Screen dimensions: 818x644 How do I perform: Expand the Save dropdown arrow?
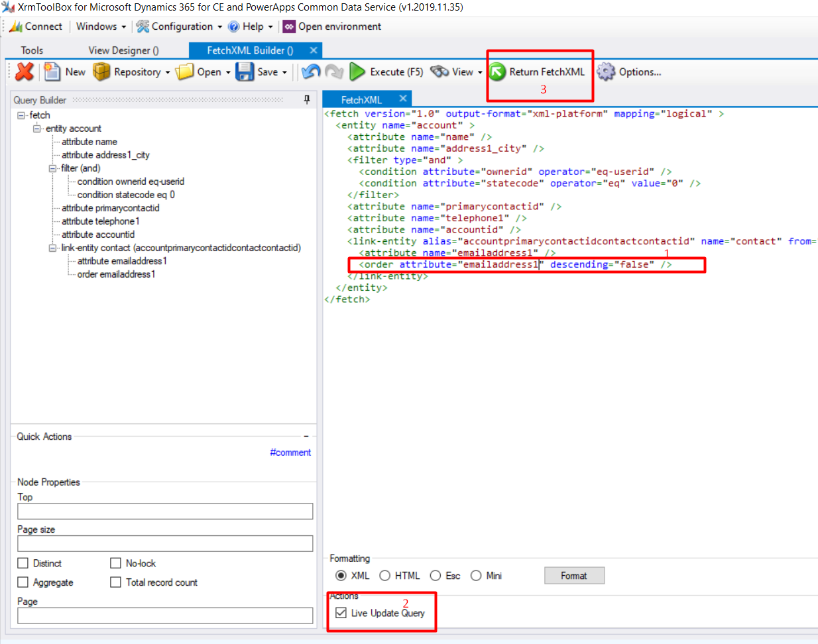pos(285,72)
